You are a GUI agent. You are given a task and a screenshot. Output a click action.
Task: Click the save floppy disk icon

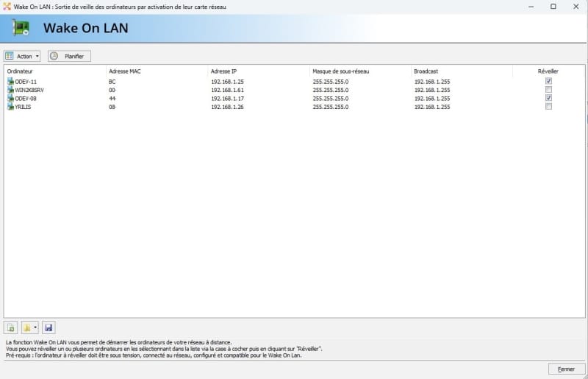[49, 327]
